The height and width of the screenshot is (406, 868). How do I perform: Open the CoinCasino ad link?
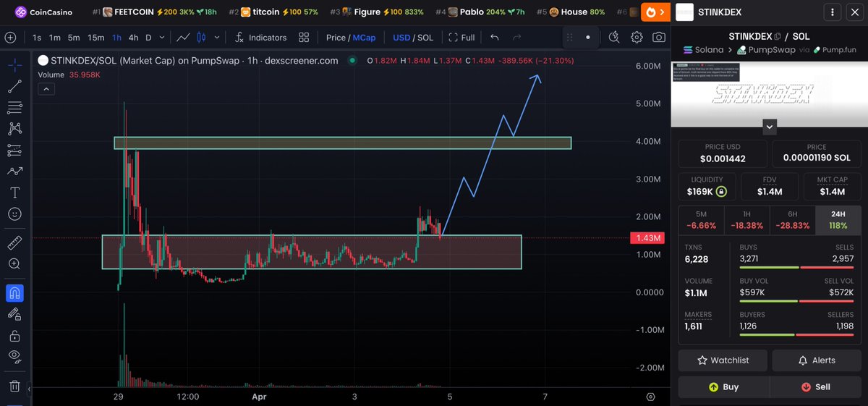click(43, 12)
